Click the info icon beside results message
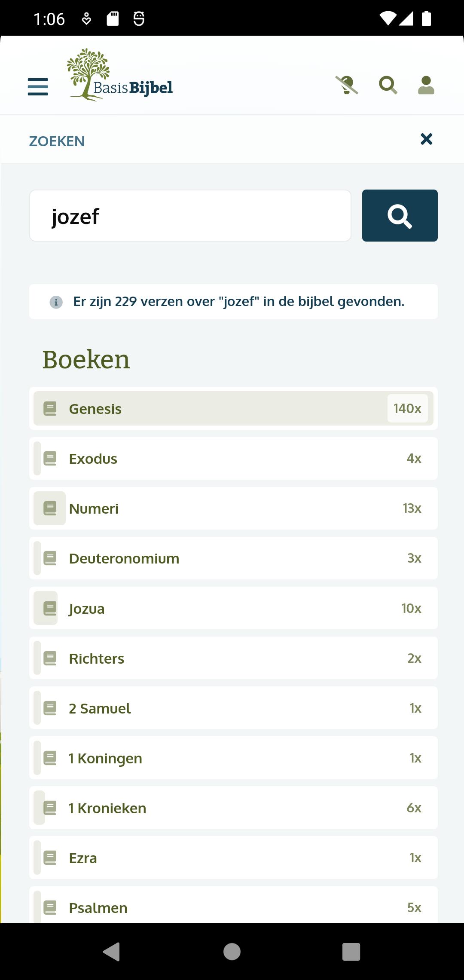The height and width of the screenshot is (980, 464). [x=56, y=302]
